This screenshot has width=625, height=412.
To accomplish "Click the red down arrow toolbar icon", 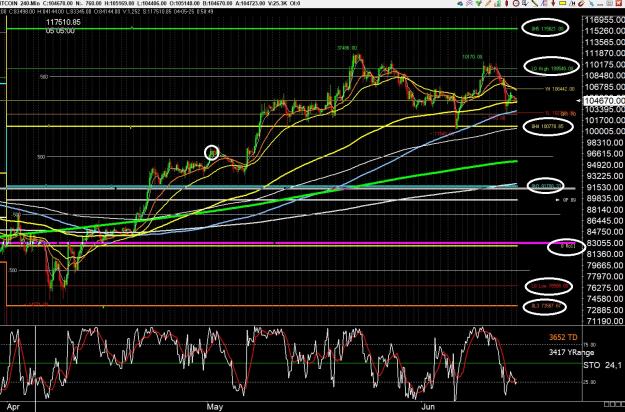I will [553, 3].
